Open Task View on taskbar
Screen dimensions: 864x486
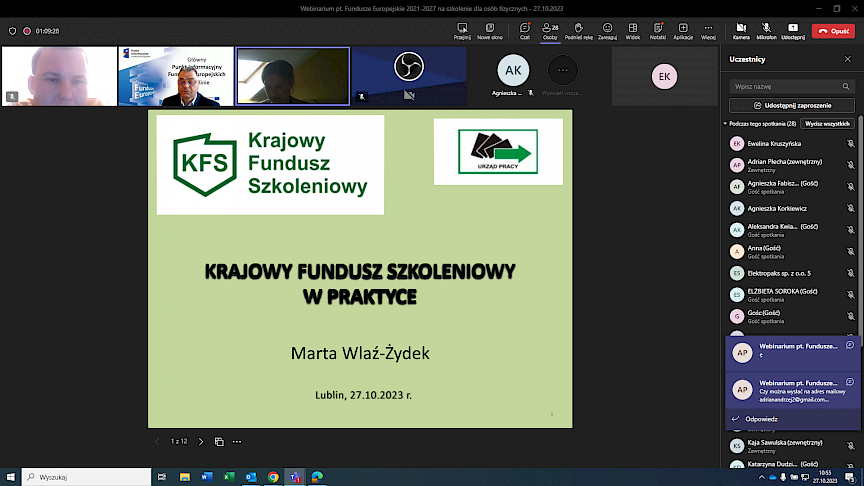click(x=162, y=477)
